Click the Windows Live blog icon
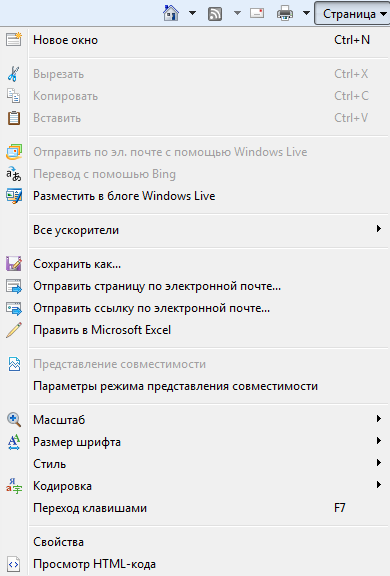 coord(14,196)
